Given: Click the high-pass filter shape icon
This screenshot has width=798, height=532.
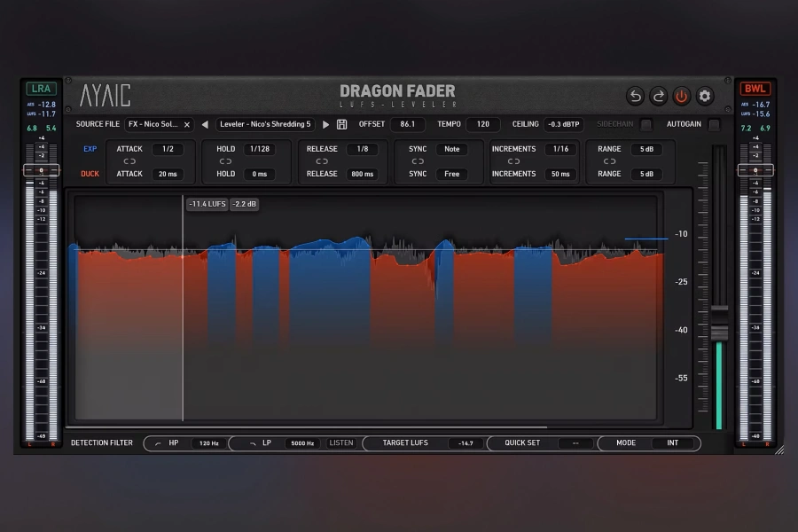Looking at the screenshot, I should (x=158, y=443).
